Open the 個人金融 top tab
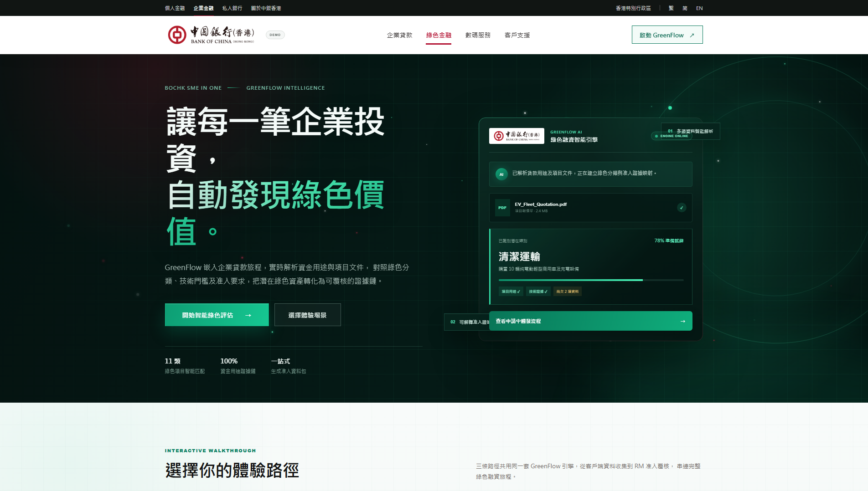Image resolution: width=868 pixels, height=491 pixels. click(x=175, y=8)
